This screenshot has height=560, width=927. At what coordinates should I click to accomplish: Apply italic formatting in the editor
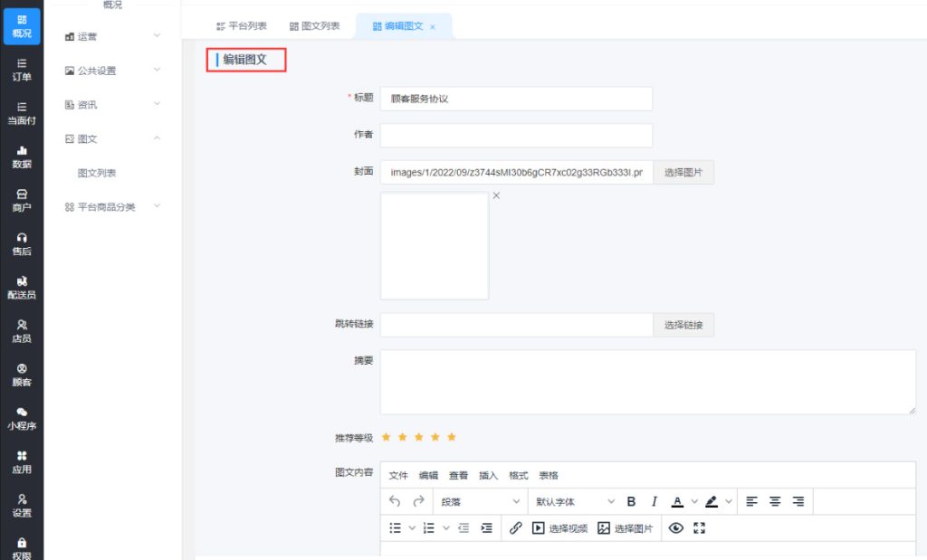pyautogui.click(x=653, y=501)
